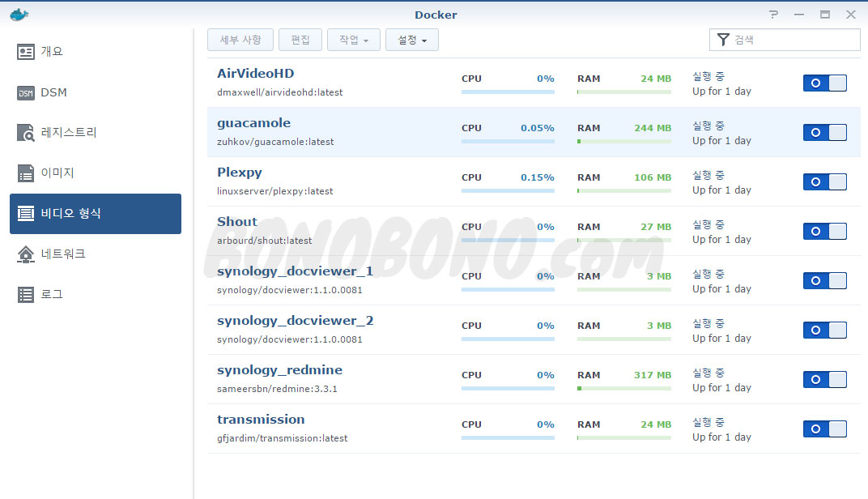Select the synology_docviewer_1 container name
The image size is (868, 499).
(295, 271)
